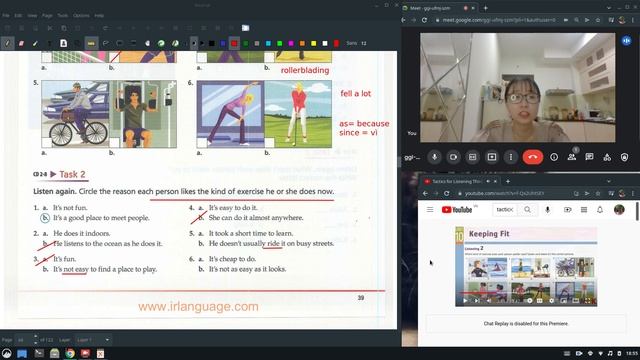Click the Copy icon in Xournal toolbar
The width and height of the screenshot is (640, 360).
[64, 28]
